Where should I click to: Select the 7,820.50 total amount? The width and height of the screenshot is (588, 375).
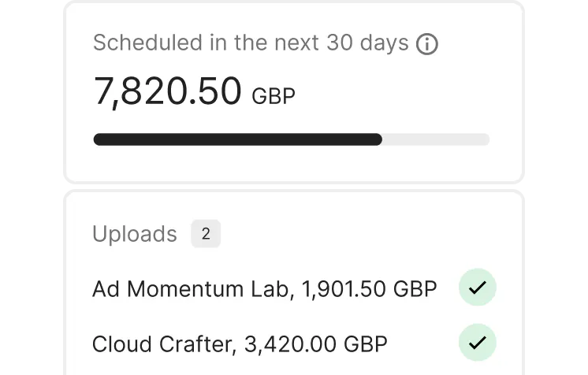pyautogui.click(x=167, y=91)
